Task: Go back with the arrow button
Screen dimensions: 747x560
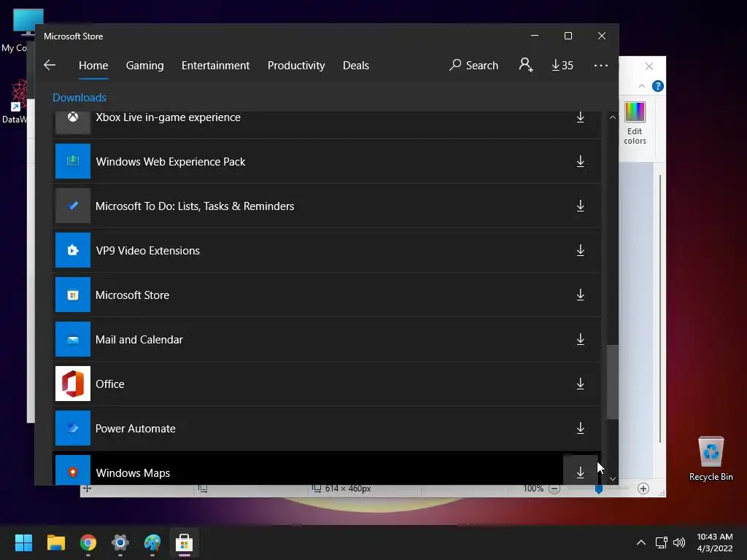Action: (x=50, y=65)
